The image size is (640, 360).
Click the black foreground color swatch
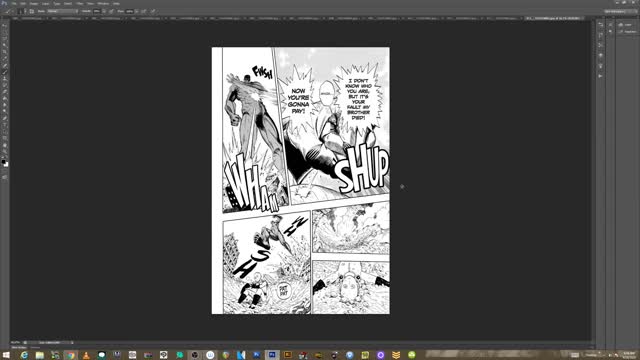[3, 162]
